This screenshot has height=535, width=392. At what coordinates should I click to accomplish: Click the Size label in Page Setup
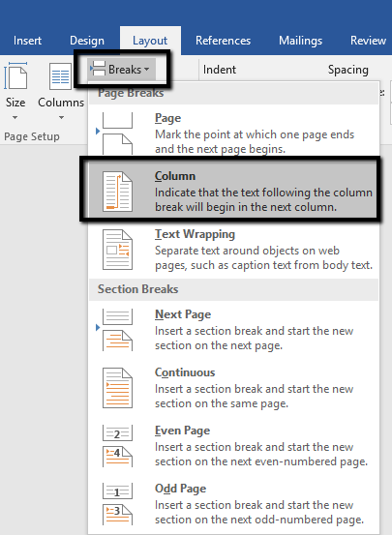tap(15, 103)
